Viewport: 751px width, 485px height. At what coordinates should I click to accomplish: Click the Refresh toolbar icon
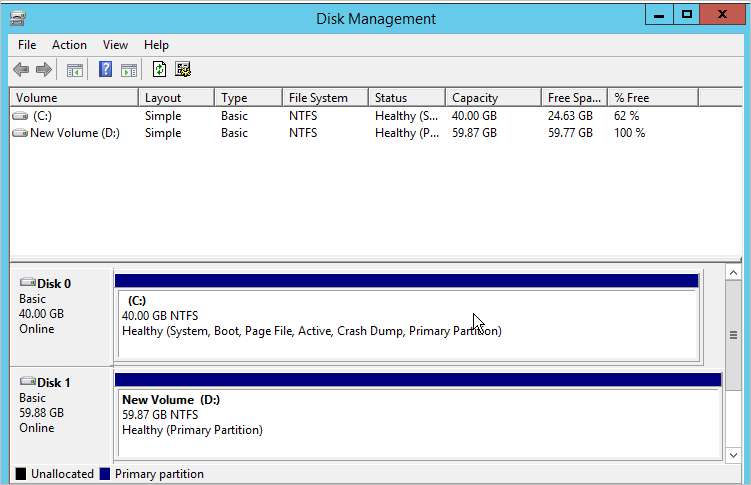(159, 69)
